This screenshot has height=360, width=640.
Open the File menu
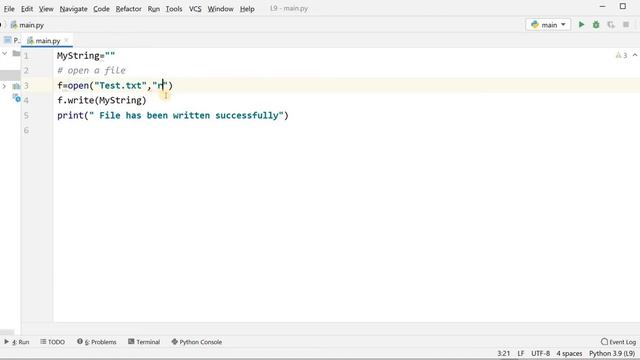point(9,9)
